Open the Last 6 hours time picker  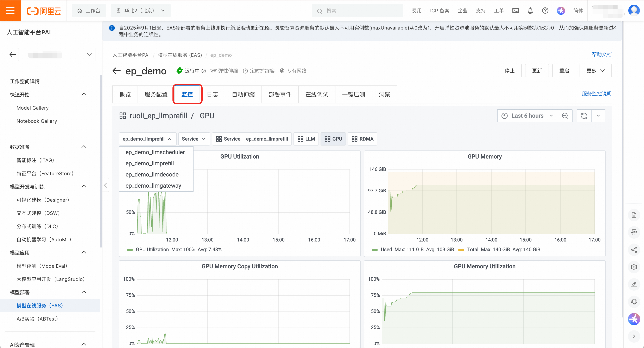tap(527, 116)
